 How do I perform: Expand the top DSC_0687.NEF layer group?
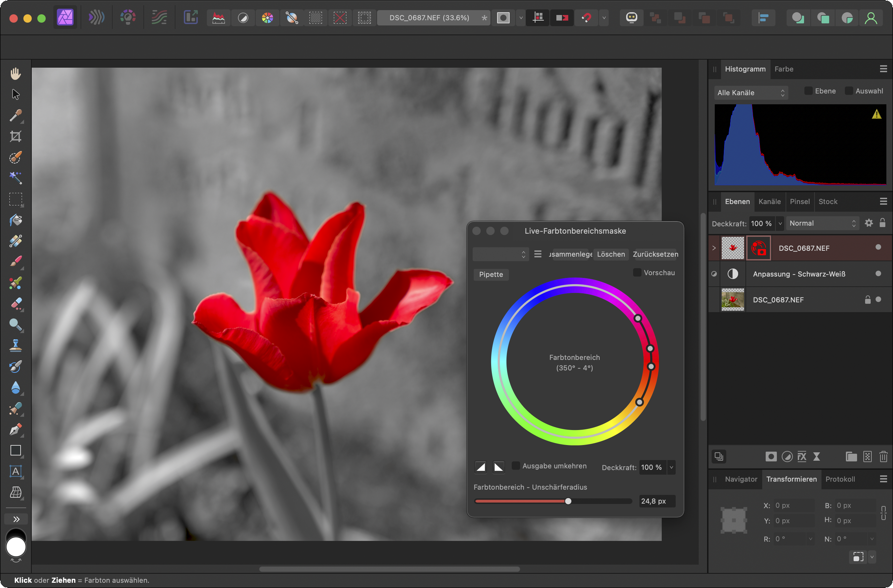click(714, 248)
